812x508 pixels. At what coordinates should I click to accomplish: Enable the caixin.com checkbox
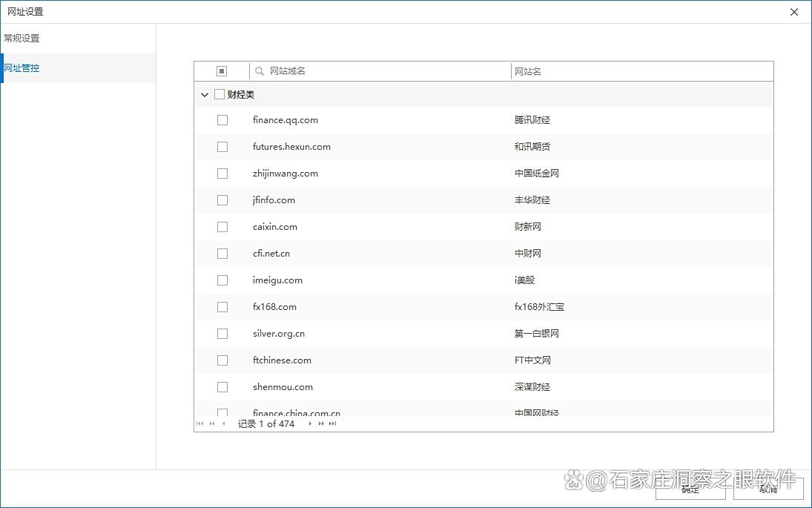click(x=222, y=227)
